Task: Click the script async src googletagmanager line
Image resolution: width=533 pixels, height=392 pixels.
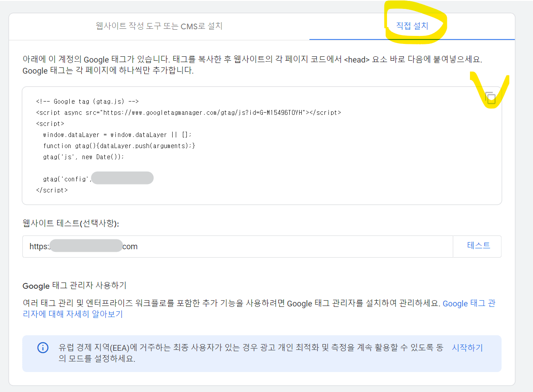Action: point(188,113)
